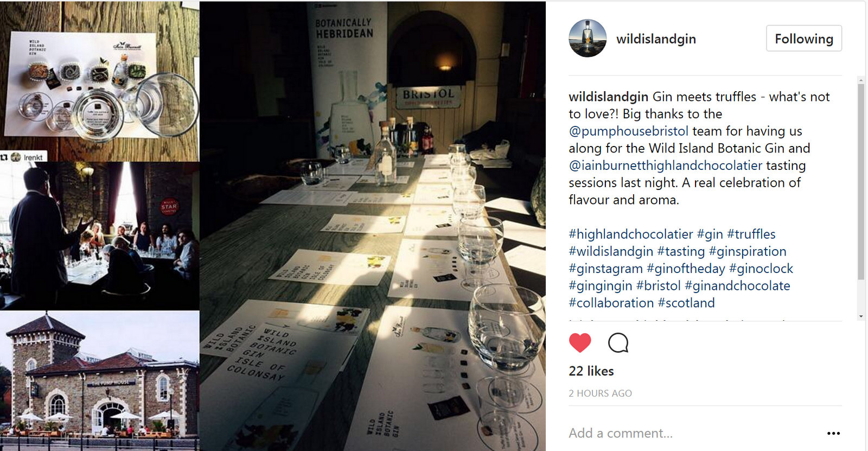This screenshot has width=868, height=451.
Task: Click the repost icon beside lrenkt
Action: point(4,157)
